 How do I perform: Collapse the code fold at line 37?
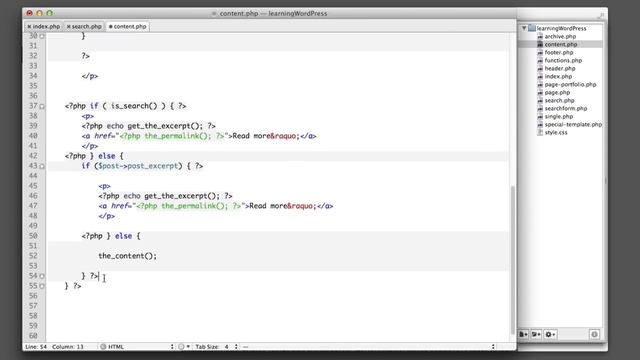coord(42,107)
